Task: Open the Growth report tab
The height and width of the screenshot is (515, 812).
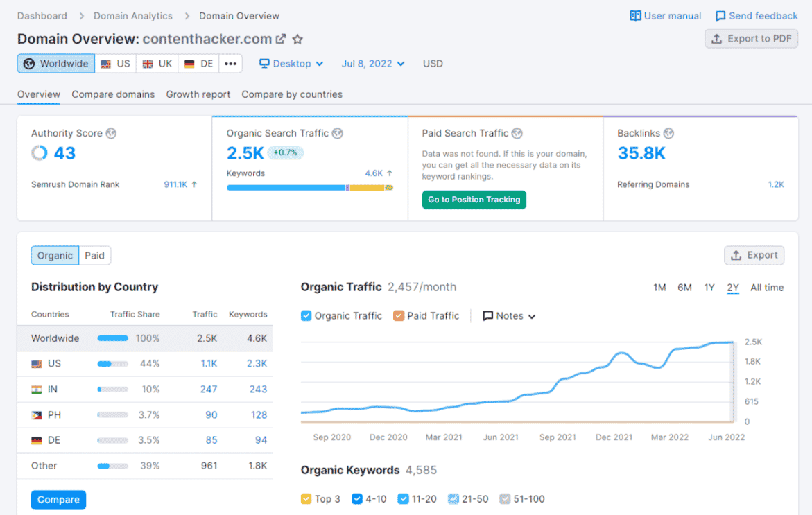Action: tap(198, 94)
